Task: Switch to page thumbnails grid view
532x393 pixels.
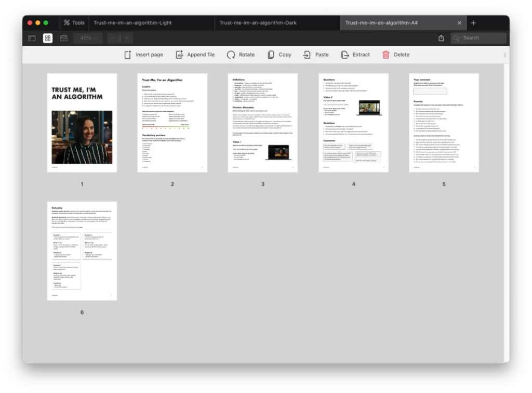Action: coord(48,38)
